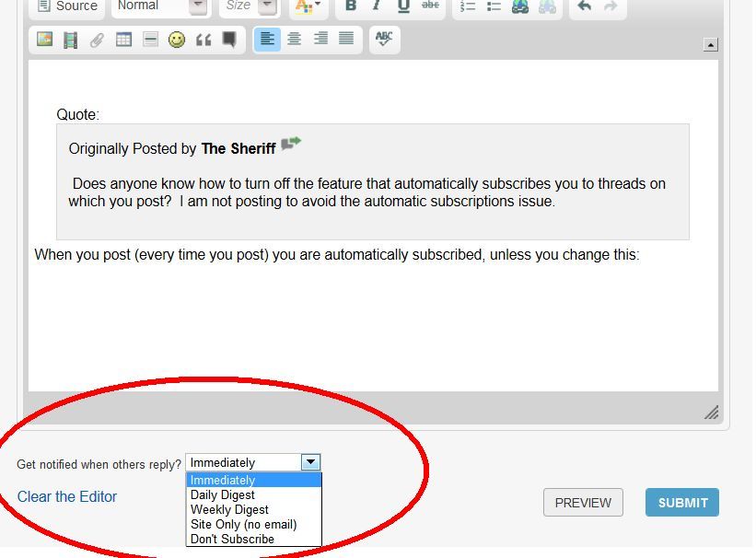
Task: Collapse the notification dropdown via its arrow
Action: 310,462
